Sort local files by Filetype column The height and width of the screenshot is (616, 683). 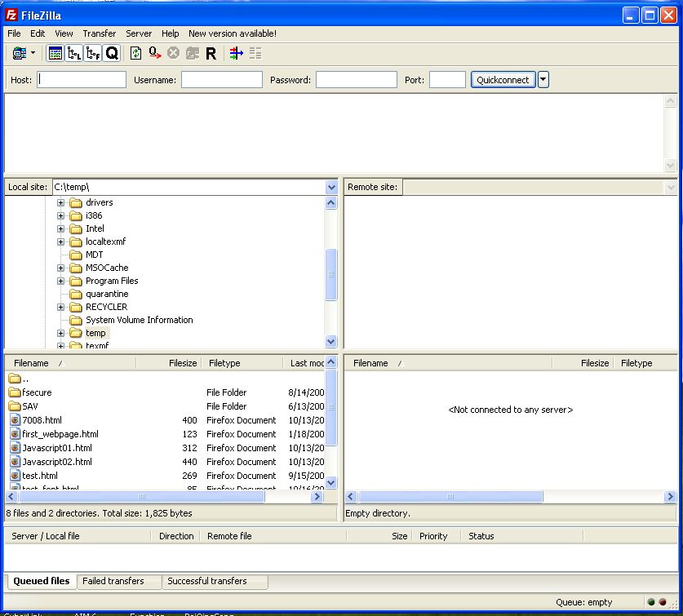(x=242, y=363)
